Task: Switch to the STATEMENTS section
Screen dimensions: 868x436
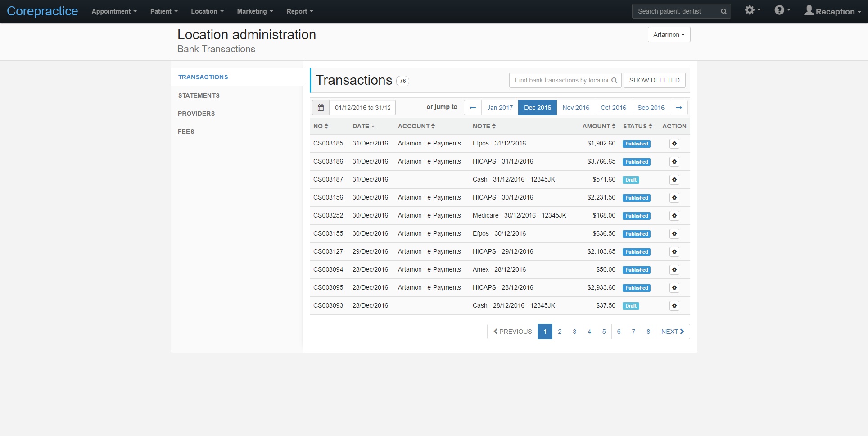Action: tap(199, 95)
